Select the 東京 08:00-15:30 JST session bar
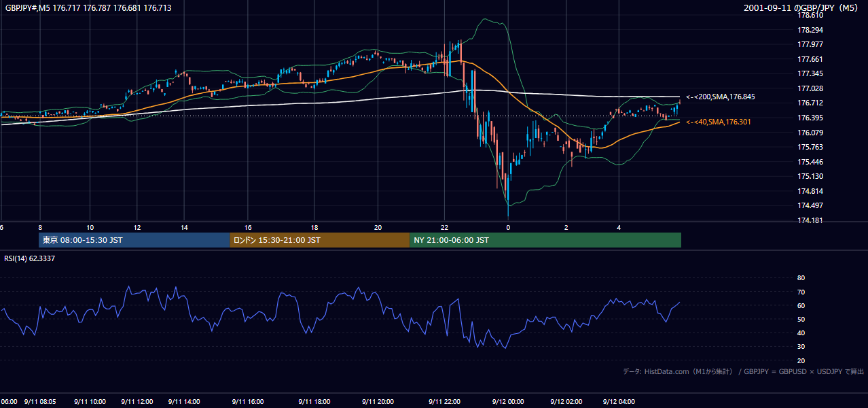Viewport: 868px width, 408px height. tap(134, 240)
